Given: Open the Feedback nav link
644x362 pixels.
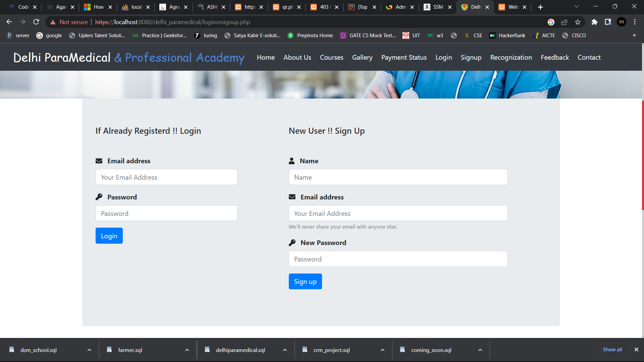Looking at the screenshot, I should click(555, 57).
